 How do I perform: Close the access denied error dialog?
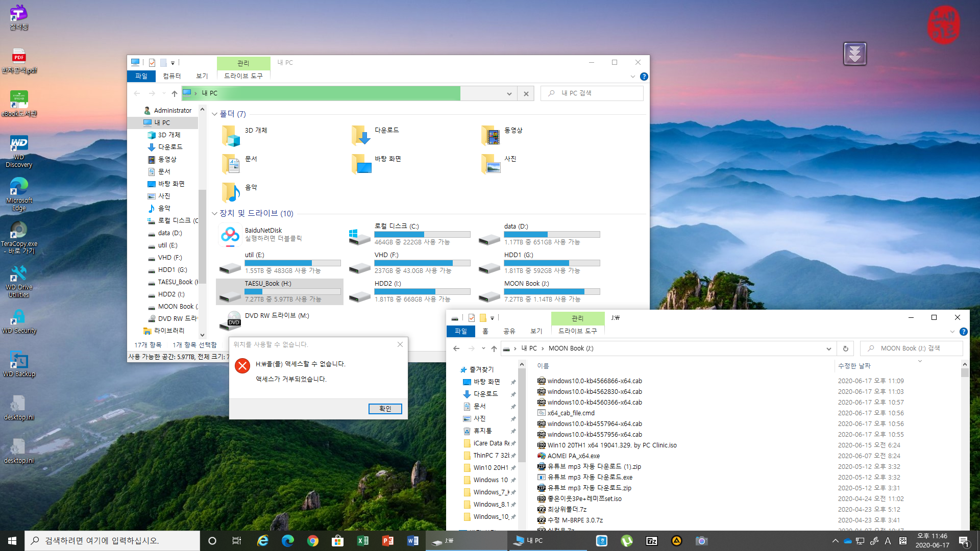pyautogui.click(x=400, y=344)
